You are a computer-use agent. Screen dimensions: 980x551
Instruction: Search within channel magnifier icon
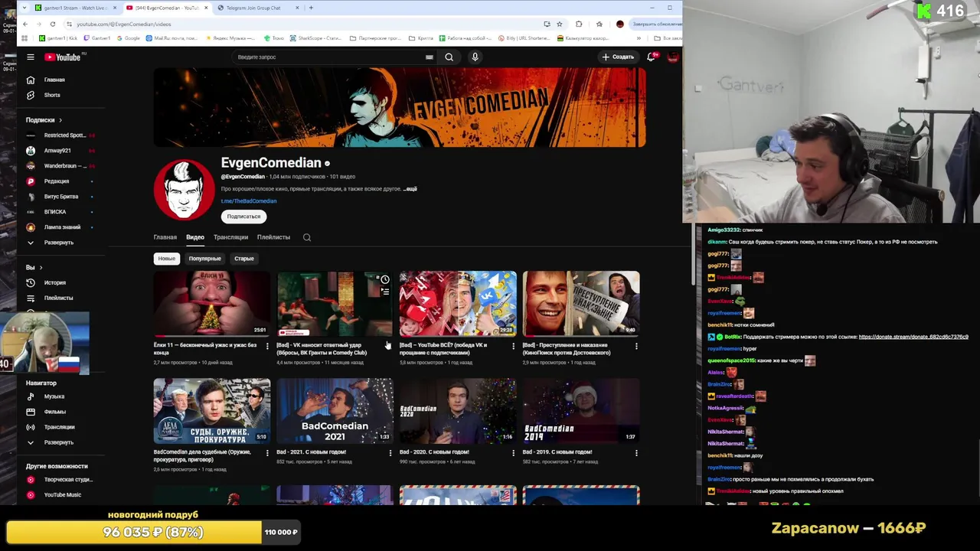click(307, 237)
